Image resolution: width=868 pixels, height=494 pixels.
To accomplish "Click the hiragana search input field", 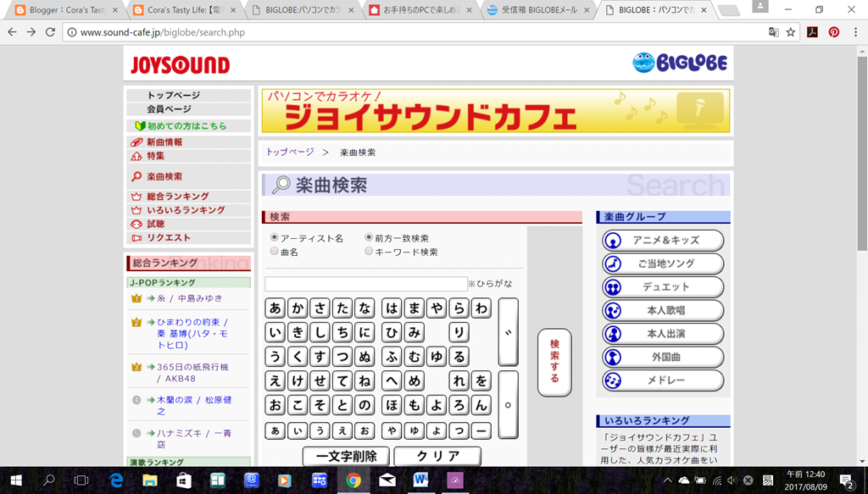I will pos(366,284).
